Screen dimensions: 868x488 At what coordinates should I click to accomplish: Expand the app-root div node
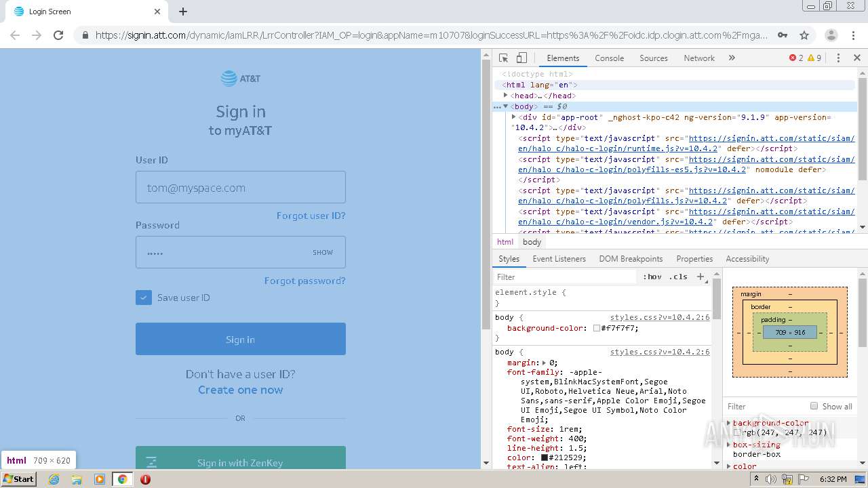click(x=514, y=117)
